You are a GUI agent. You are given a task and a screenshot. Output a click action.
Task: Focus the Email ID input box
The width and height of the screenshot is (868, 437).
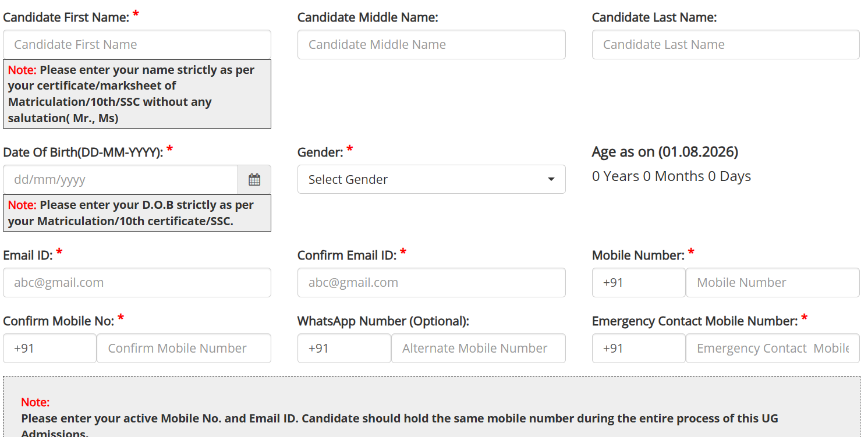(x=137, y=283)
